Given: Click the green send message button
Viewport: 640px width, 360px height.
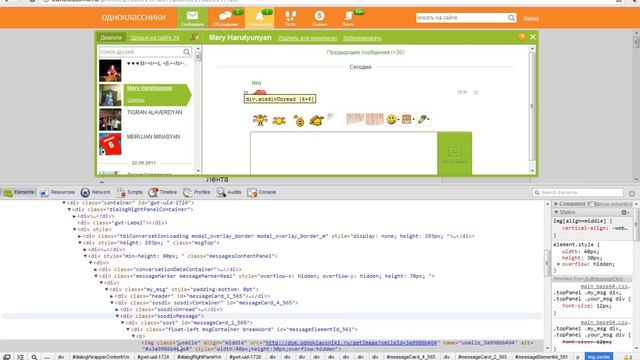Looking at the screenshot, I should [455, 153].
